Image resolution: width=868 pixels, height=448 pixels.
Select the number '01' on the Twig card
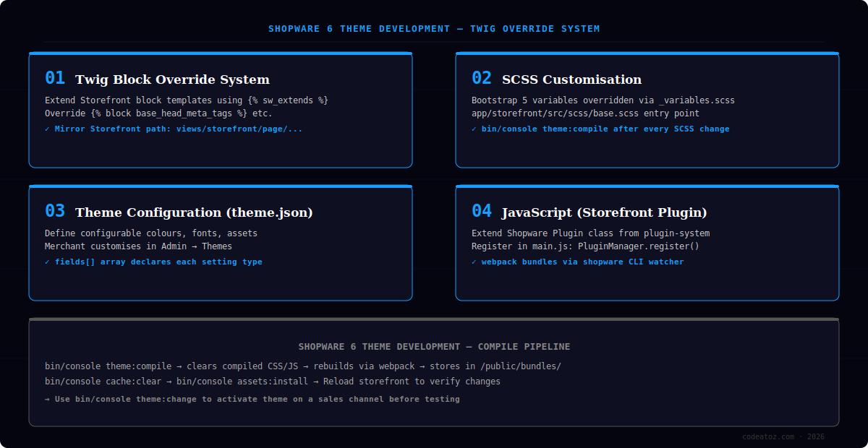pyautogui.click(x=55, y=78)
